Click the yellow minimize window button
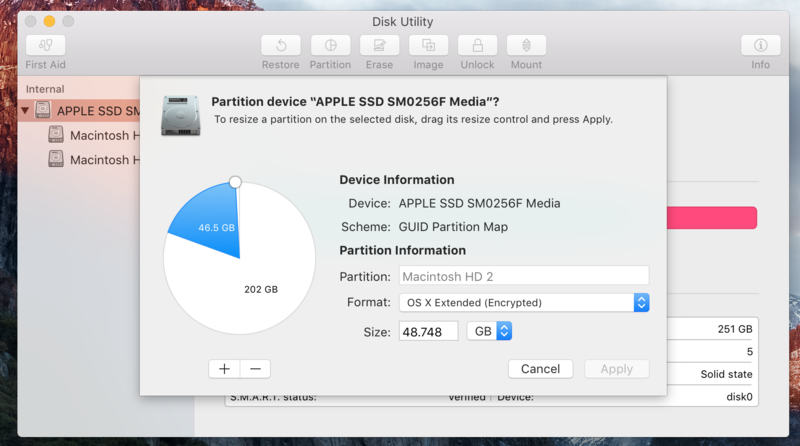The height and width of the screenshot is (446, 800). click(49, 21)
